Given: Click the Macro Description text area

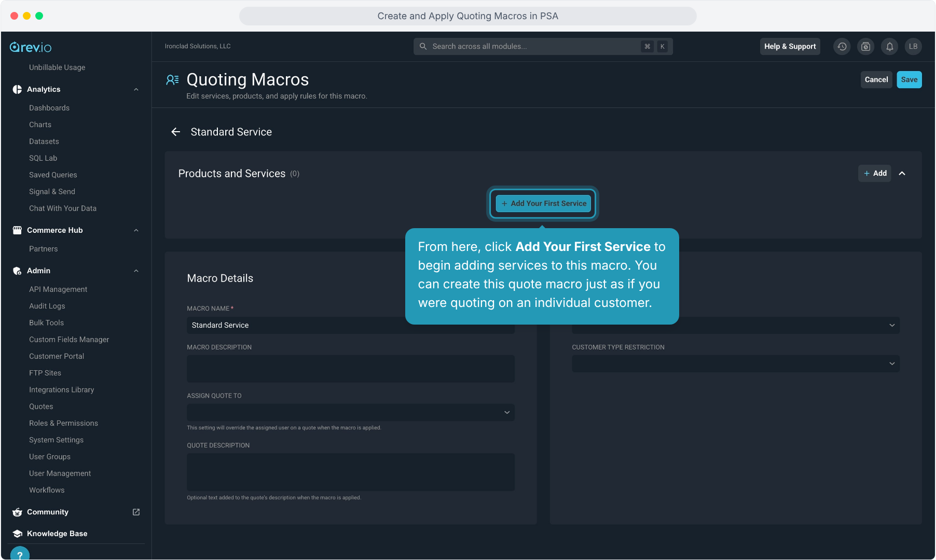Looking at the screenshot, I should (351, 369).
